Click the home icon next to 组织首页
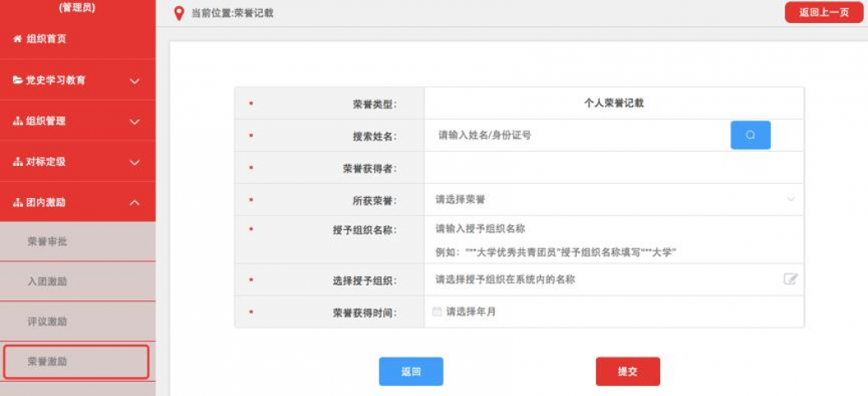The width and height of the screenshot is (868, 396). pyautogui.click(x=17, y=40)
